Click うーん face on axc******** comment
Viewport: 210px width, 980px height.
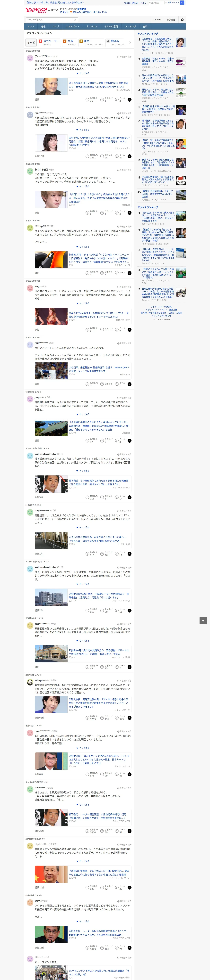point(117,667)
